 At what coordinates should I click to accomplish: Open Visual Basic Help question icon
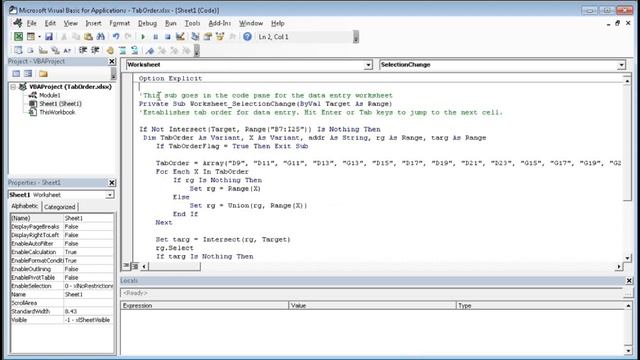(x=247, y=37)
